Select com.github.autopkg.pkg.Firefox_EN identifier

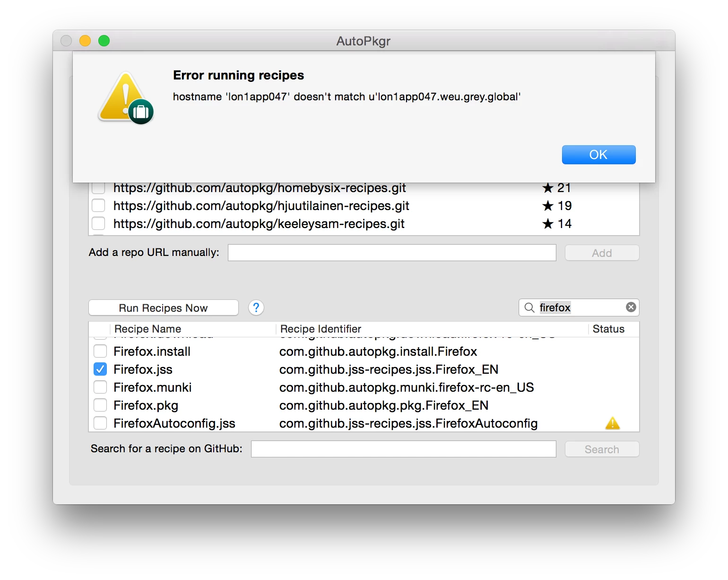384,405
